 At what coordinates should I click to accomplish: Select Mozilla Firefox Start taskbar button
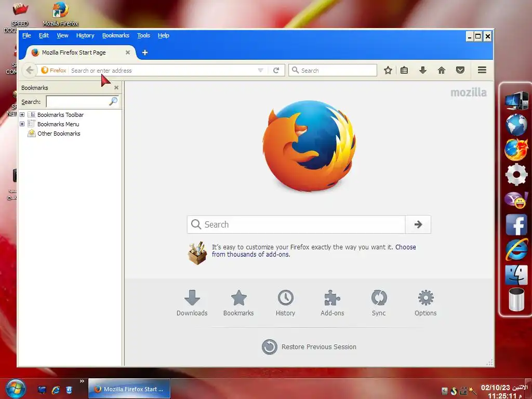pyautogui.click(x=129, y=389)
